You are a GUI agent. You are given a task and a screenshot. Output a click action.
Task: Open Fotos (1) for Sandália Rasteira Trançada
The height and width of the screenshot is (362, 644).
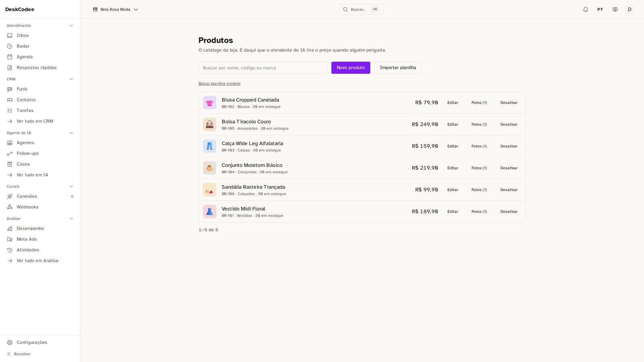tap(479, 189)
